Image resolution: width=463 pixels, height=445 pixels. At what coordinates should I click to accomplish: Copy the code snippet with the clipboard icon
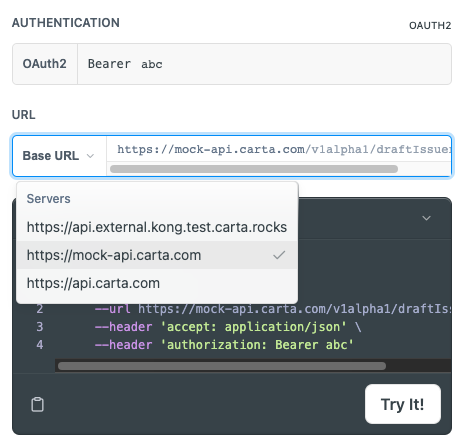(37, 405)
